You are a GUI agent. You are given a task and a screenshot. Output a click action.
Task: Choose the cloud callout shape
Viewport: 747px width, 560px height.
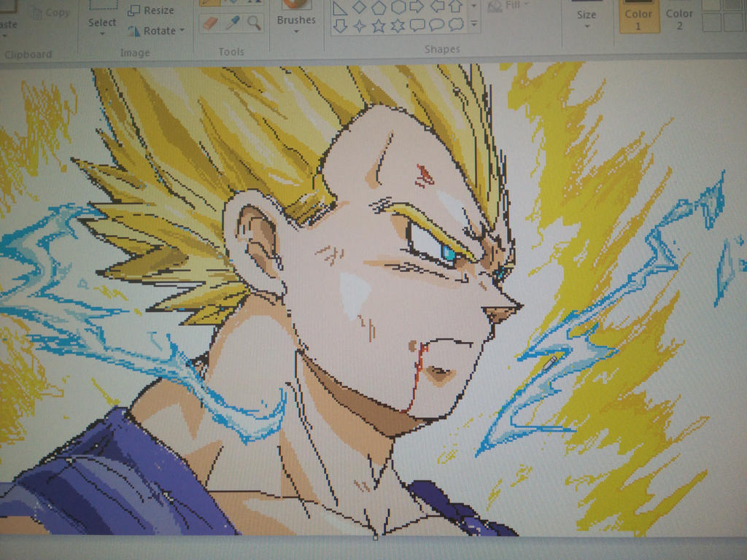click(x=454, y=26)
